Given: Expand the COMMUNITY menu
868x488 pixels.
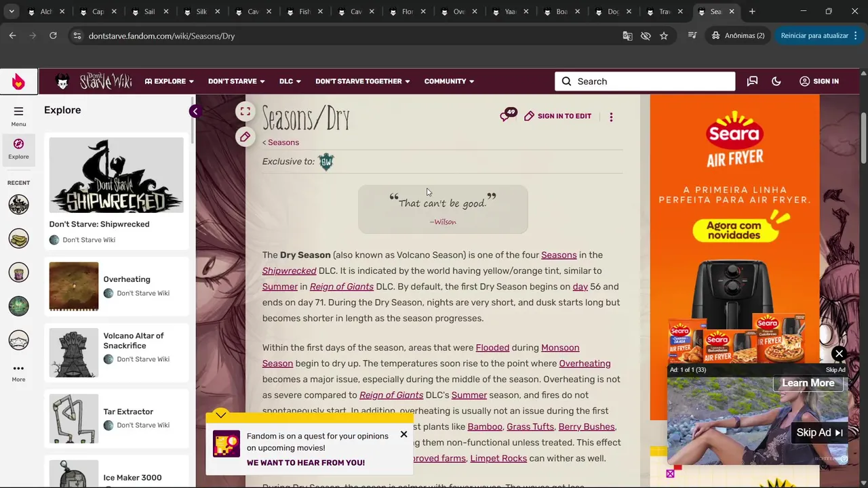Looking at the screenshot, I should pyautogui.click(x=450, y=81).
